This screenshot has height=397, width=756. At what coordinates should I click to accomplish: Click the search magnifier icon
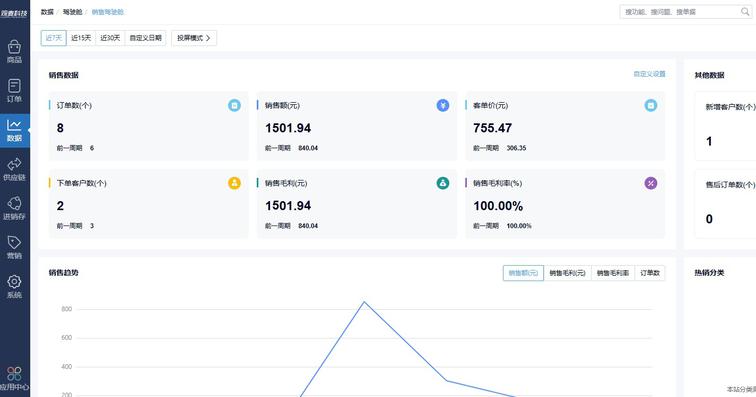click(745, 12)
